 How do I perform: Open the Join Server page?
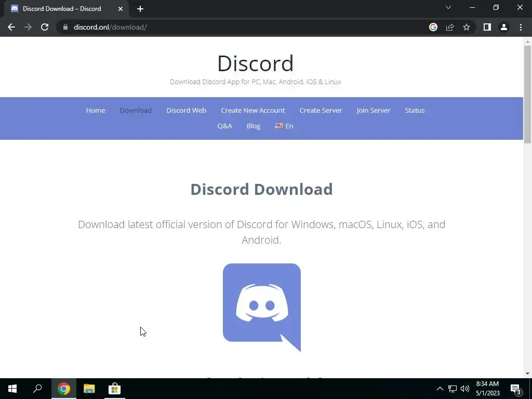click(373, 110)
